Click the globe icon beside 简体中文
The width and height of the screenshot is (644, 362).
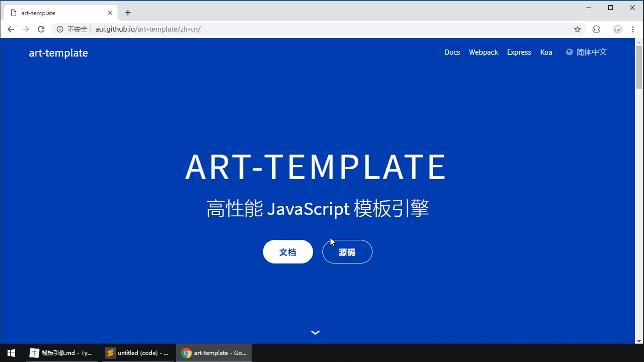tap(570, 52)
